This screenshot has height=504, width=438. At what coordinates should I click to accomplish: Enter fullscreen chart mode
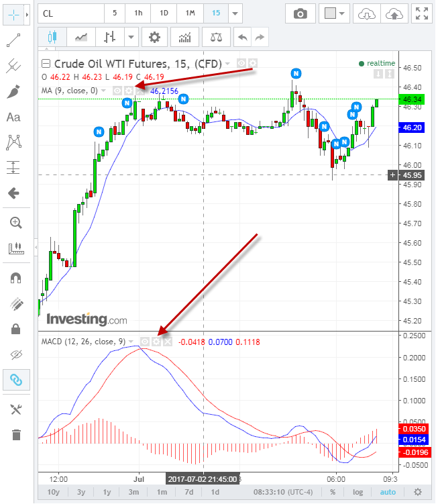tap(421, 13)
